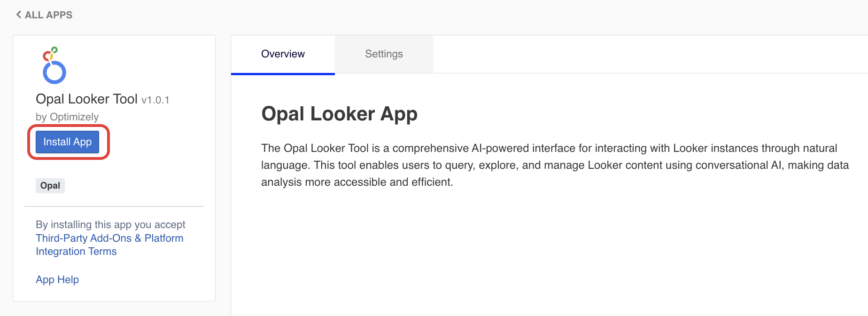Go back to ALL APPS list
This screenshot has width=868, height=316.
[x=48, y=15]
